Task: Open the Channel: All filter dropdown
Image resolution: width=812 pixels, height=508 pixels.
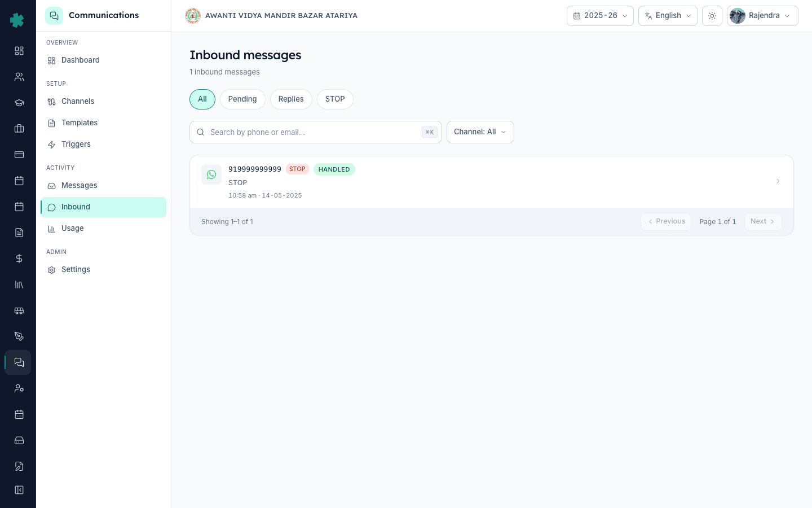Action: [x=480, y=132]
